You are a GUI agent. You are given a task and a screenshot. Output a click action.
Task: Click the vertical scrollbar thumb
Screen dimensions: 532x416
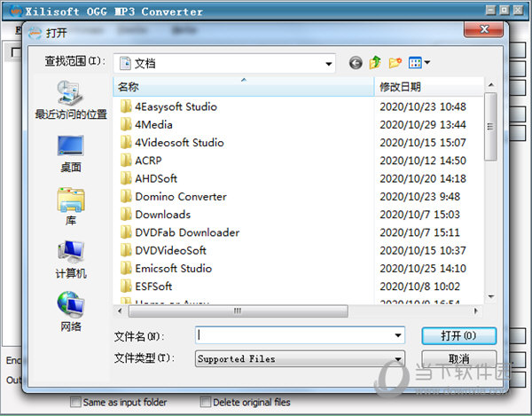pos(490,127)
